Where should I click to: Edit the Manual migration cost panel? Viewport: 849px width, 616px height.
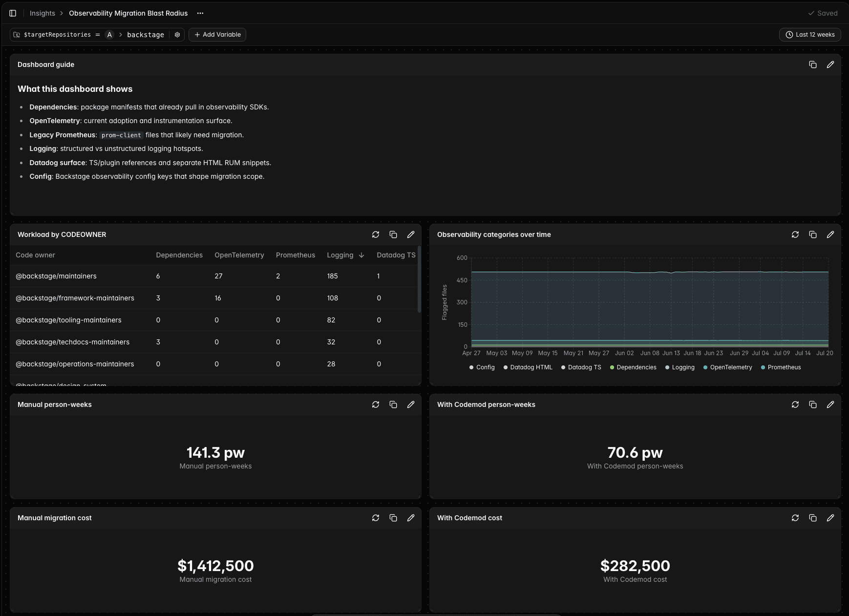coord(411,518)
